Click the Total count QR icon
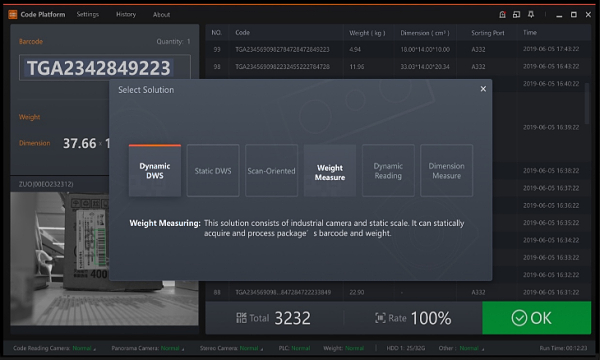This screenshot has width=600, height=360. click(241, 318)
